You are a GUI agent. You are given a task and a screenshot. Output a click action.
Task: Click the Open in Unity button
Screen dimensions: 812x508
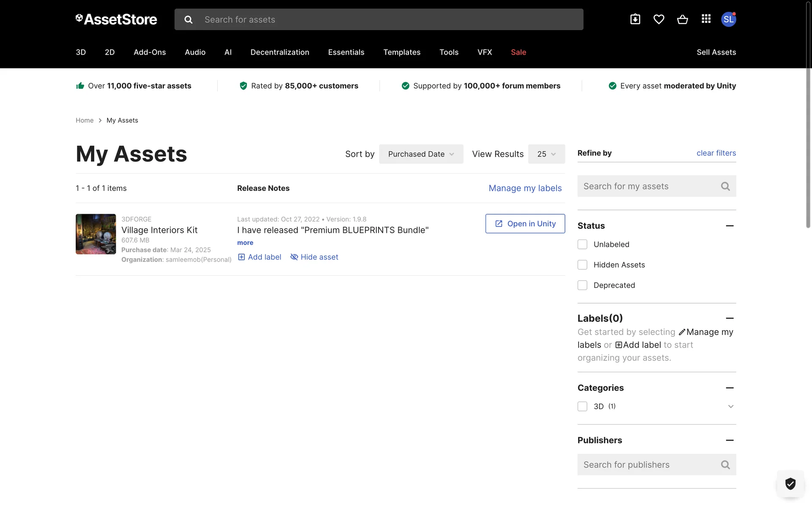pyautogui.click(x=525, y=224)
